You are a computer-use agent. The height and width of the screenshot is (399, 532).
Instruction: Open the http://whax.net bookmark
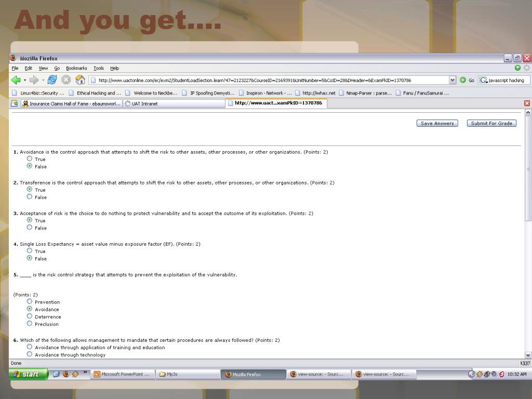[315, 93]
